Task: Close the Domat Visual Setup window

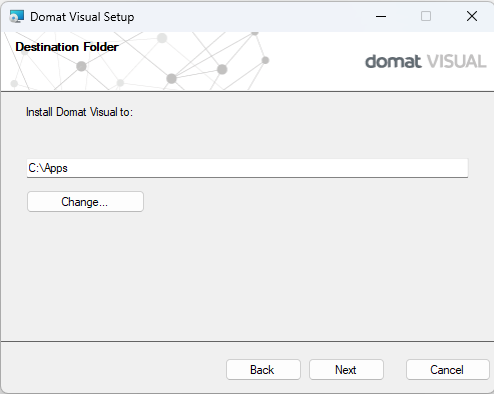Action: [x=472, y=16]
